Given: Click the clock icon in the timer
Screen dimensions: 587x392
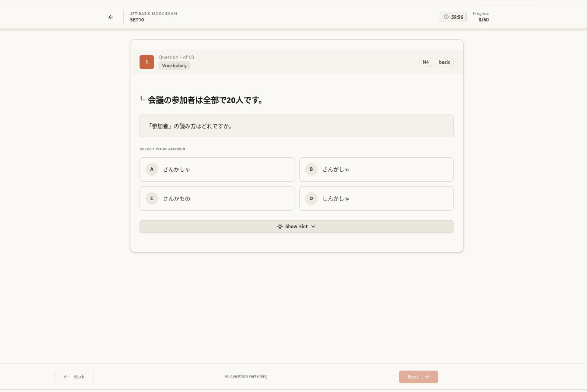Looking at the screenshot, I should point(446,17).
